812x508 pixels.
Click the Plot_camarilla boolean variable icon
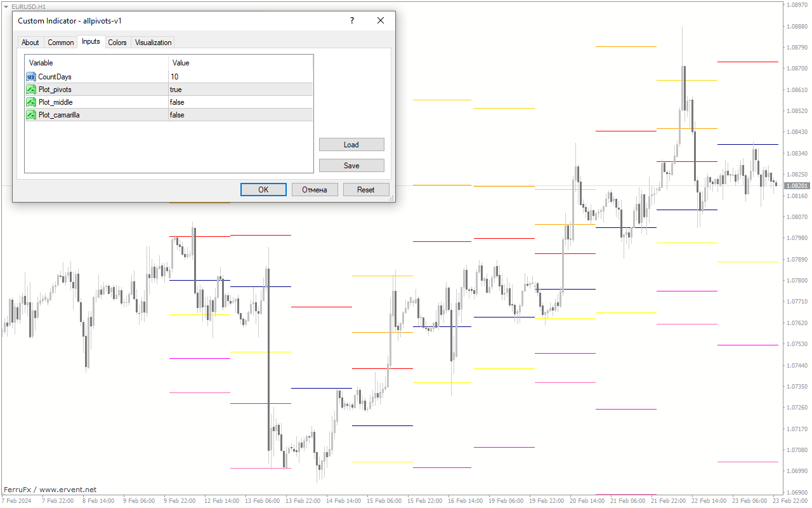31,115
